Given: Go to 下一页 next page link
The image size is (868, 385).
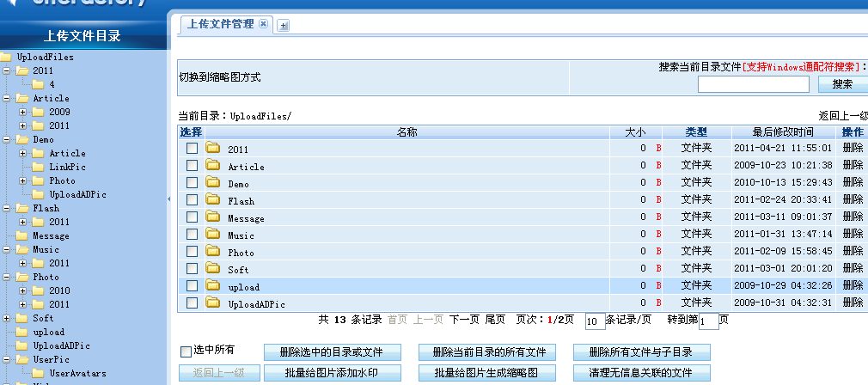Looking at the screenshot, I should coord(464,320).
